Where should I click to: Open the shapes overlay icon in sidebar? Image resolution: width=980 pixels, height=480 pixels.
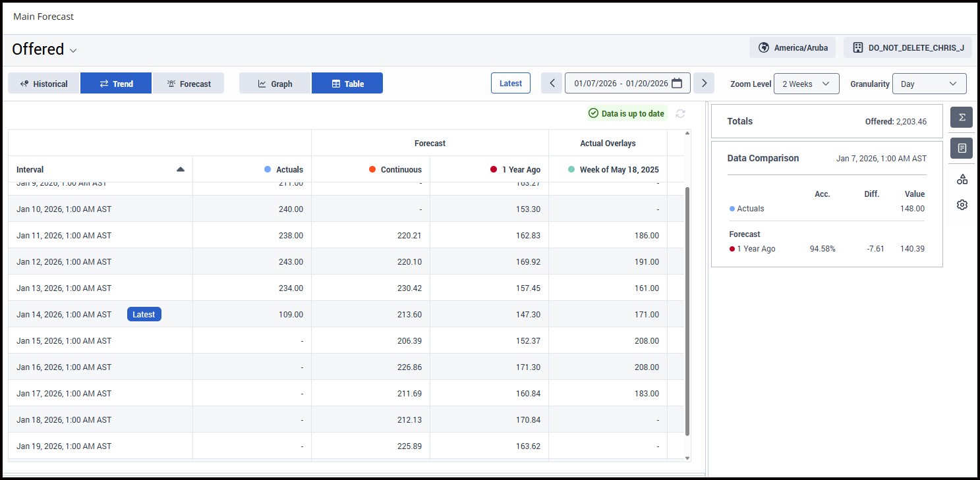point(962,179)
